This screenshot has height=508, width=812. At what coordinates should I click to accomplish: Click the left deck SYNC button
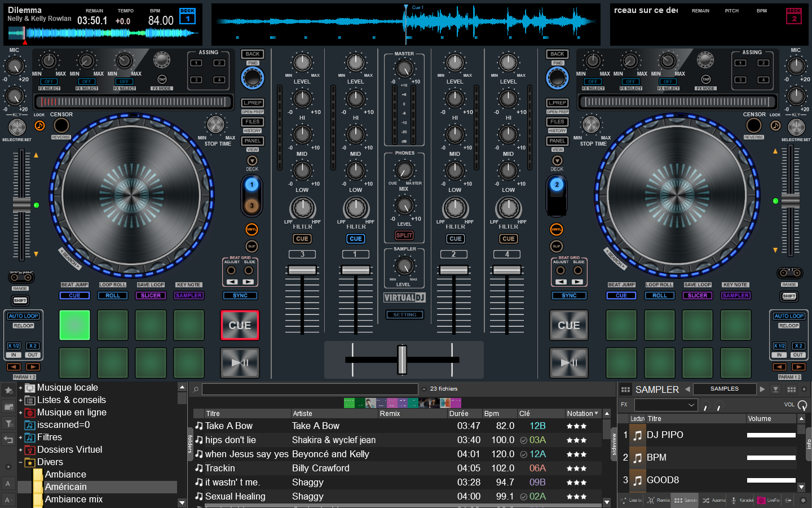[240, 295]
